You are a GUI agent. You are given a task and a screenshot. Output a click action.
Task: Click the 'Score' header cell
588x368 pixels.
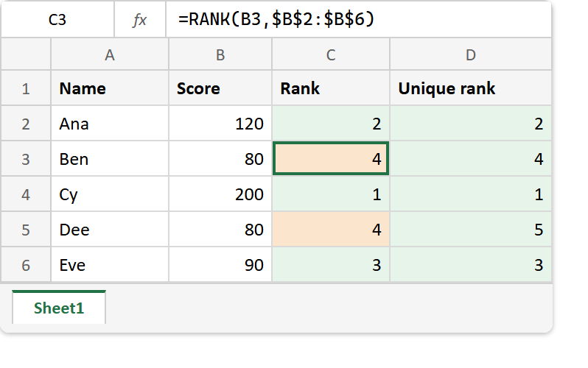(x=220, y=88)
